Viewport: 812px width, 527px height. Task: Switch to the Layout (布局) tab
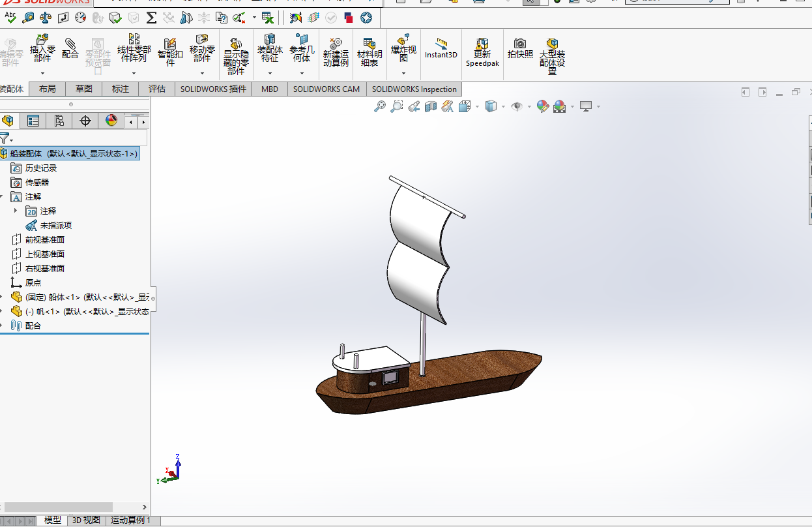click(x=48, y=89)
